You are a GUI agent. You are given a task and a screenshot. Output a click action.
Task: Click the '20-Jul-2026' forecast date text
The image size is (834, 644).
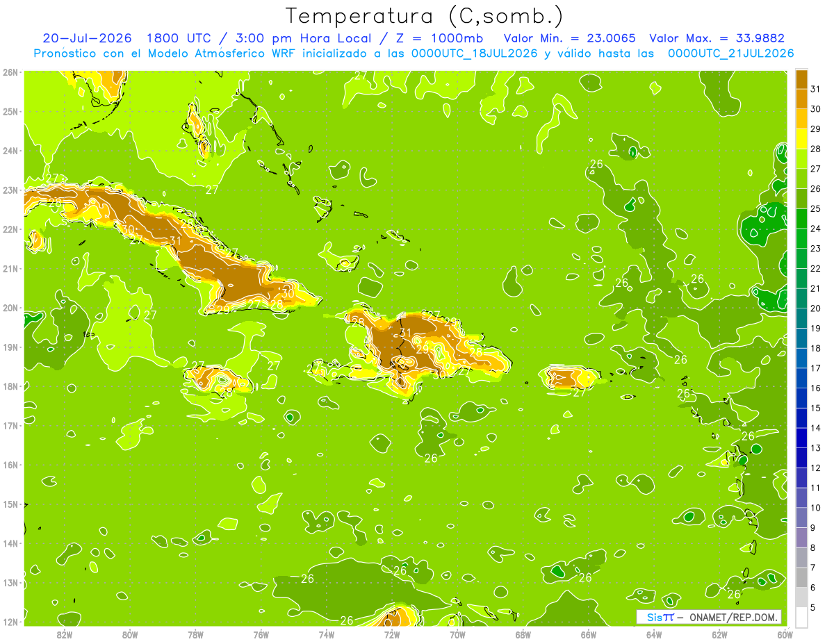(x=88, y=38)
